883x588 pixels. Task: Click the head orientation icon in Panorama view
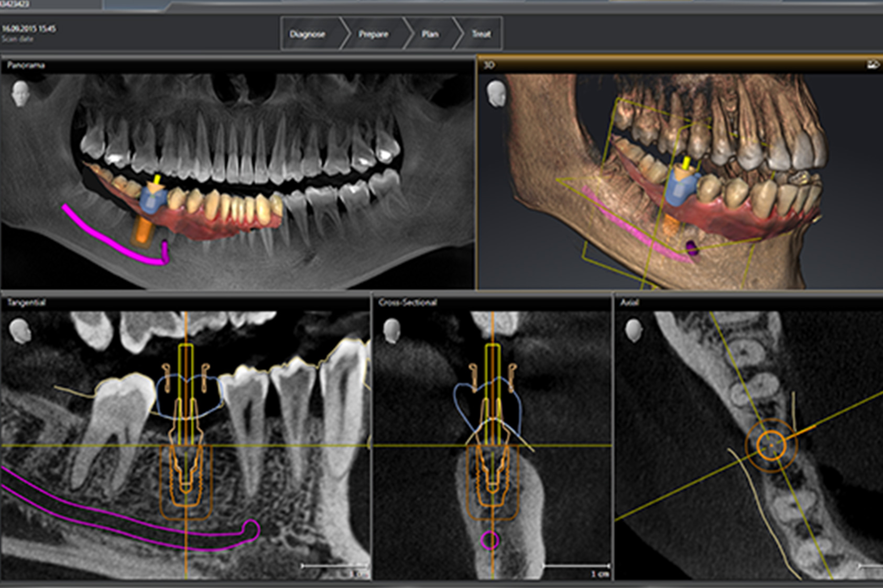20,94
